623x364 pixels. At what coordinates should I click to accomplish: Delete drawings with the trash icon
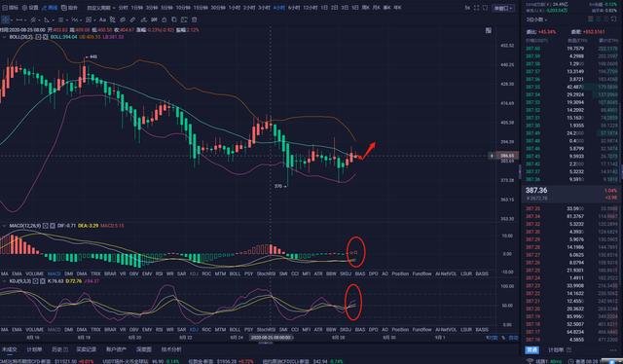pyautogui.click(x=194, y=19)
